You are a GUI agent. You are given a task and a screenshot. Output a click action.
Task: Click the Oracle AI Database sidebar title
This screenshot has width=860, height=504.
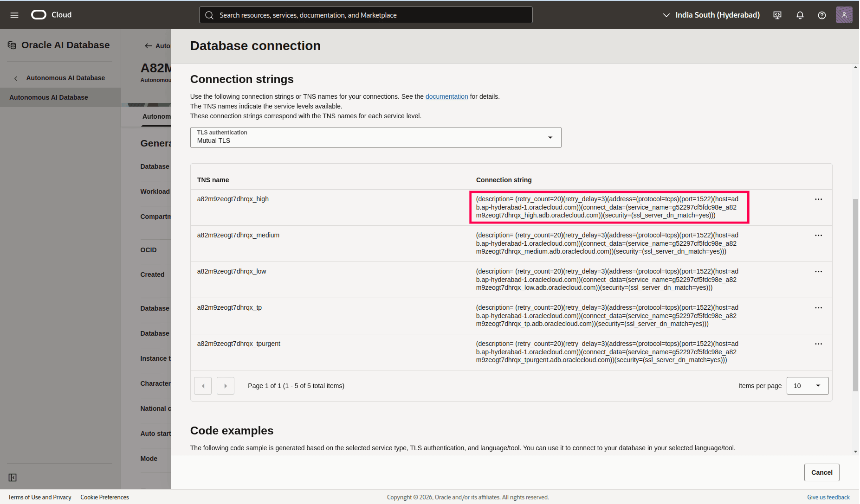pyautogui.click(x=65, y=45)
